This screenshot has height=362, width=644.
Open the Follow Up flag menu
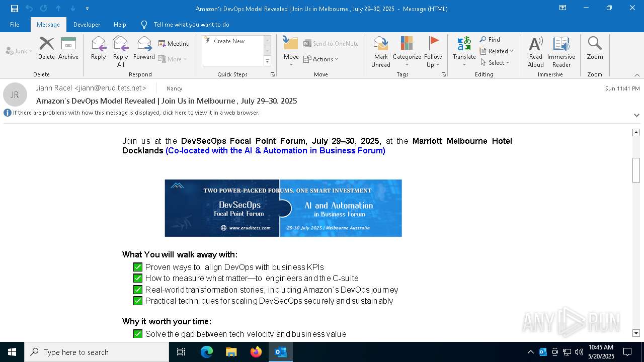point(433,52)
